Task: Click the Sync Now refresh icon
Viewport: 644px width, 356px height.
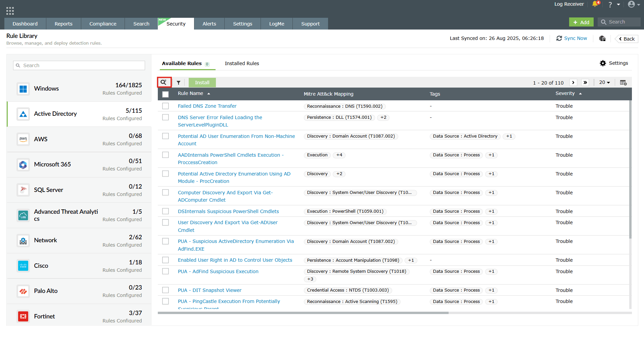Action: click(x=559, y=39)
